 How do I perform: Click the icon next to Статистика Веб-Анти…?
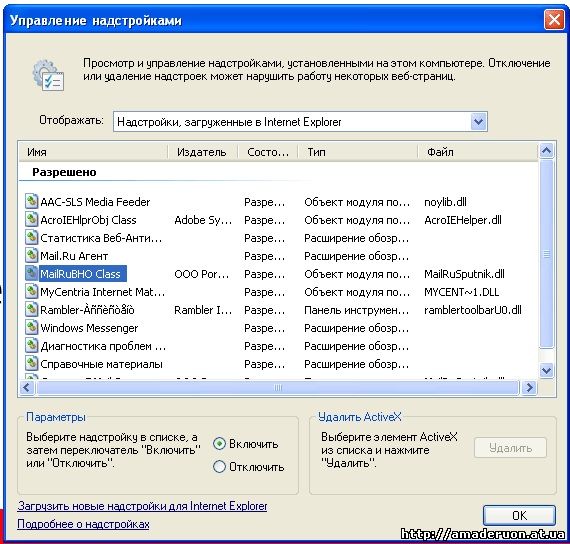32,237
